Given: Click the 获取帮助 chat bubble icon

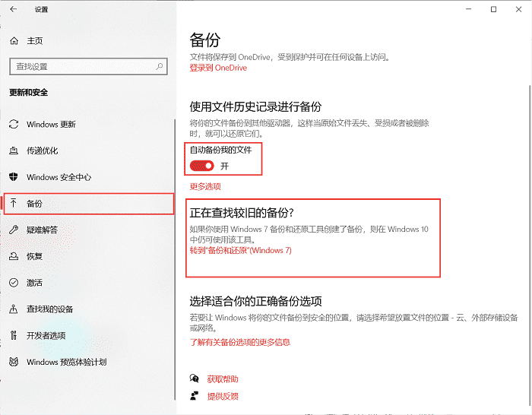Looking at the screenshot, I should pyautogui.click(x=194, y=379).
